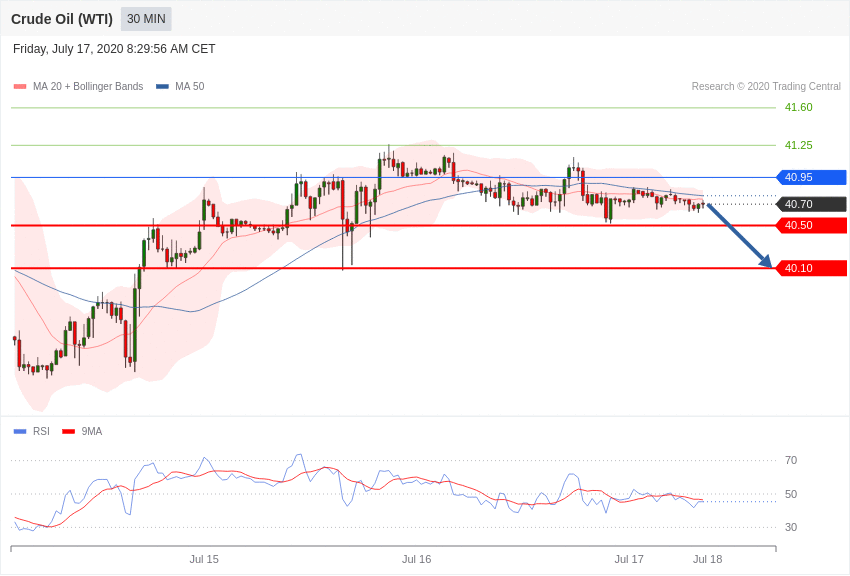Click the 41.25 resistance level label

799,145
